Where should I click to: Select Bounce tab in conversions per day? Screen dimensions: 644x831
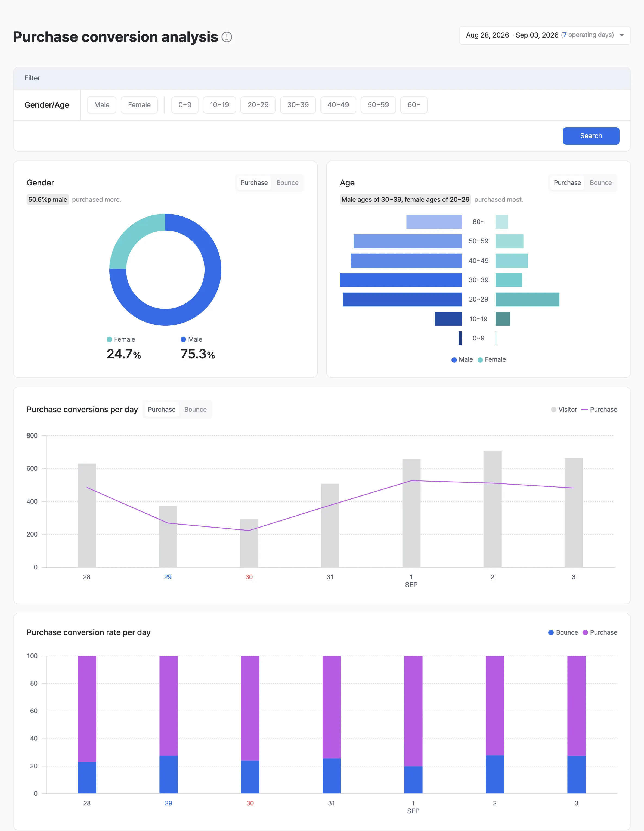(x=195, y=410)
